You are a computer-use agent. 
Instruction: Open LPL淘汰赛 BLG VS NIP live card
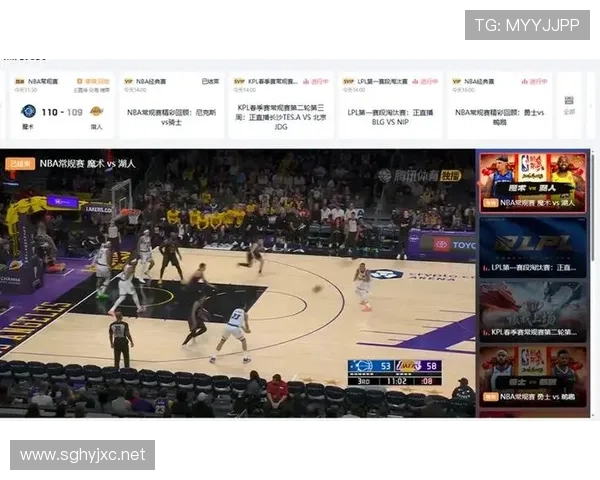tap(390, 105)
